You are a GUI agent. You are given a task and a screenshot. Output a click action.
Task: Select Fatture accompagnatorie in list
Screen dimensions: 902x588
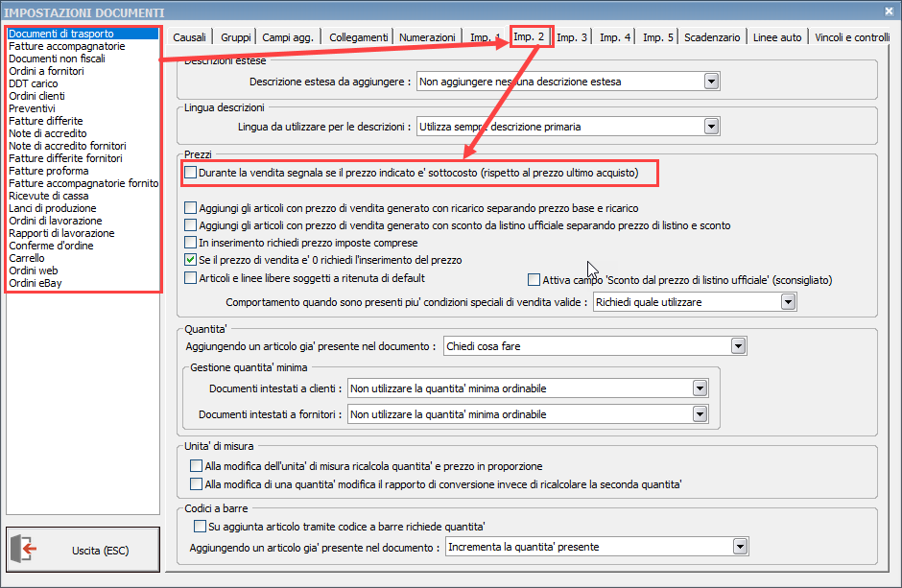pos(83,46)
